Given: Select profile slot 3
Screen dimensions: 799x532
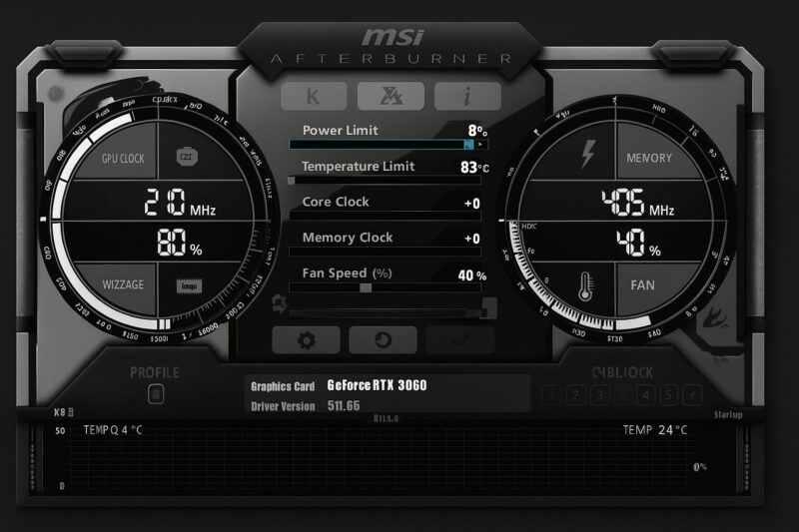Looking at the screenshot, I should (x=600, y=395).
